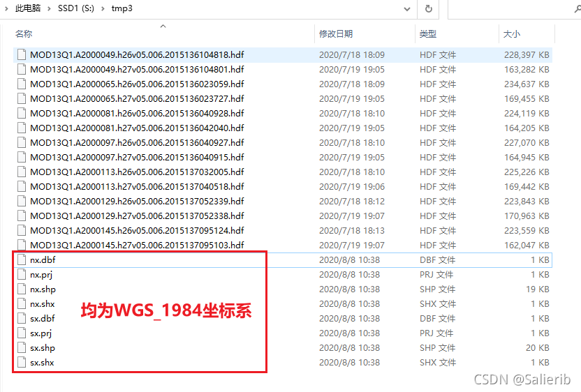Select the nx.shp file name
The height and width of the screenshot is (392, 581).
tap(43, 289)
